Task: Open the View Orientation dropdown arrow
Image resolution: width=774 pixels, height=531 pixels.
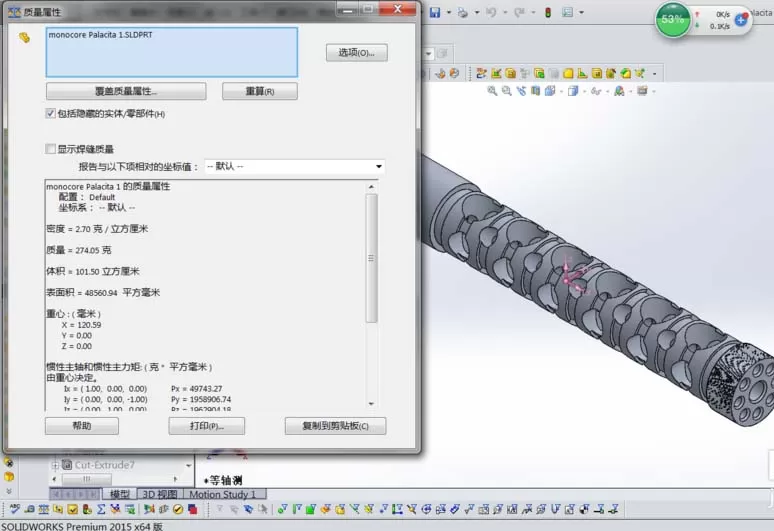Action: pos(561,91)
